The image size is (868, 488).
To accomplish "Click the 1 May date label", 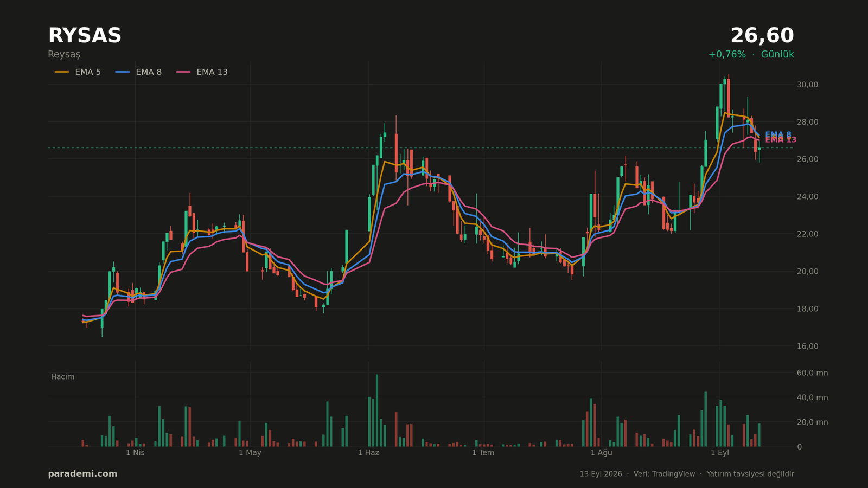I will tap(250, 453).
